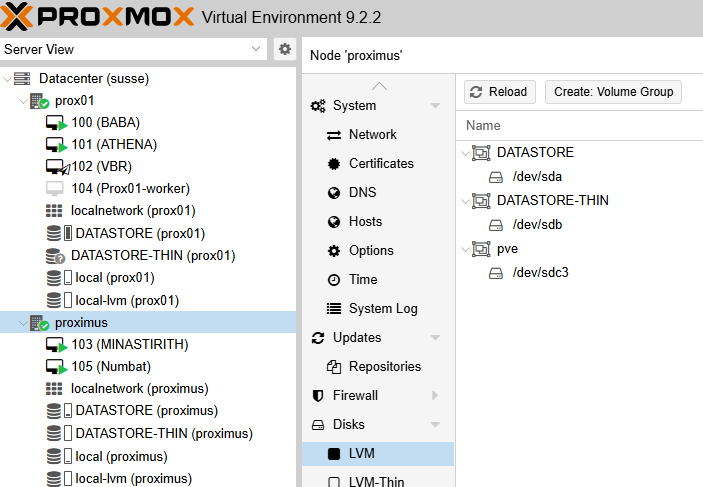Select the /dev/sdb disk row
Viewport: 703px width, 487px height.
click(579, 225)
